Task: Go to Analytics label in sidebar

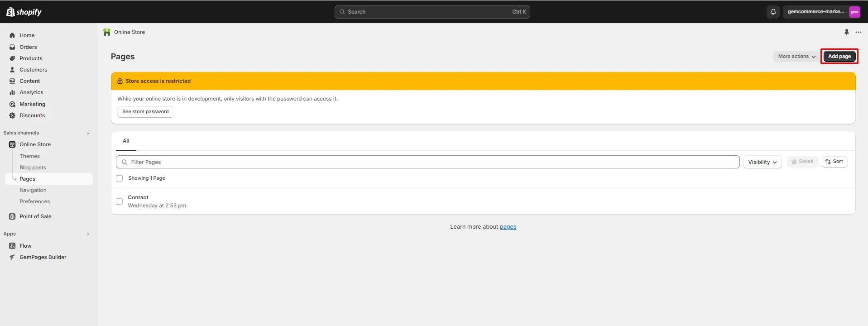Action: pyautogui.click(x=31, y=92)
